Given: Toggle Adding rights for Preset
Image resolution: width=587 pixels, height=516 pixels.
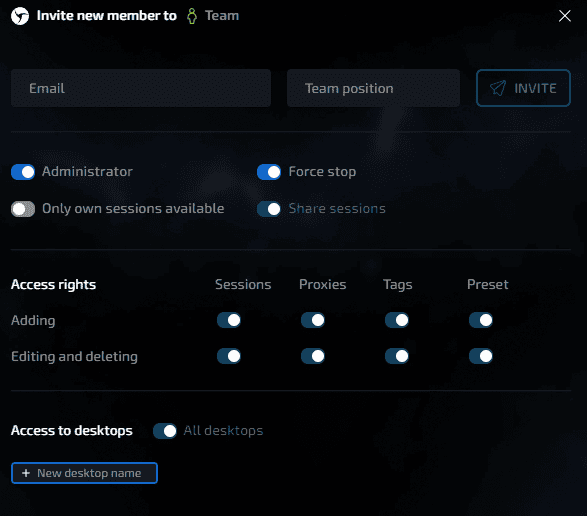Looking at the screenshot, I should point(481,320).
